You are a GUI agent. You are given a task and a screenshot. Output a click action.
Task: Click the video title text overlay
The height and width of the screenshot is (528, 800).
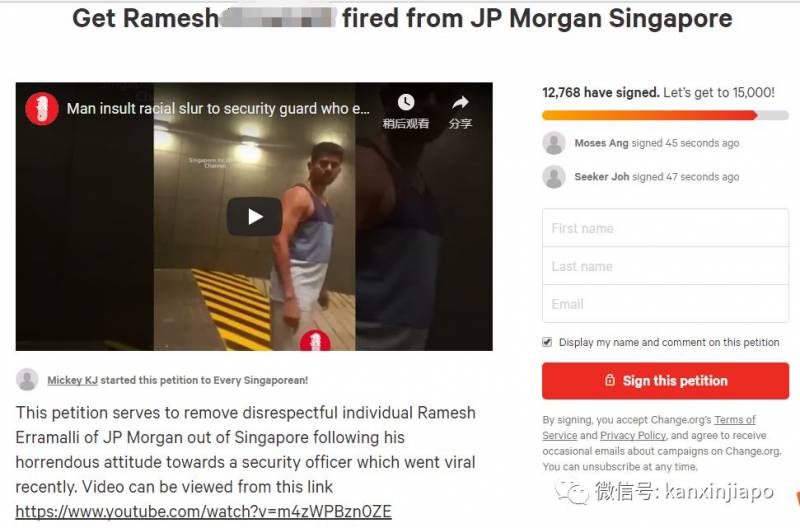click(x=218, y=109)
